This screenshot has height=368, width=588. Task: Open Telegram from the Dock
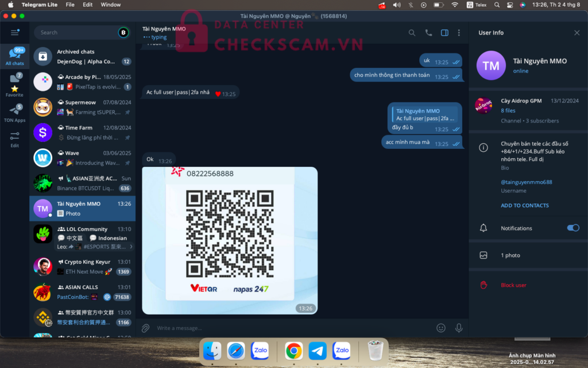coord(317,351)
